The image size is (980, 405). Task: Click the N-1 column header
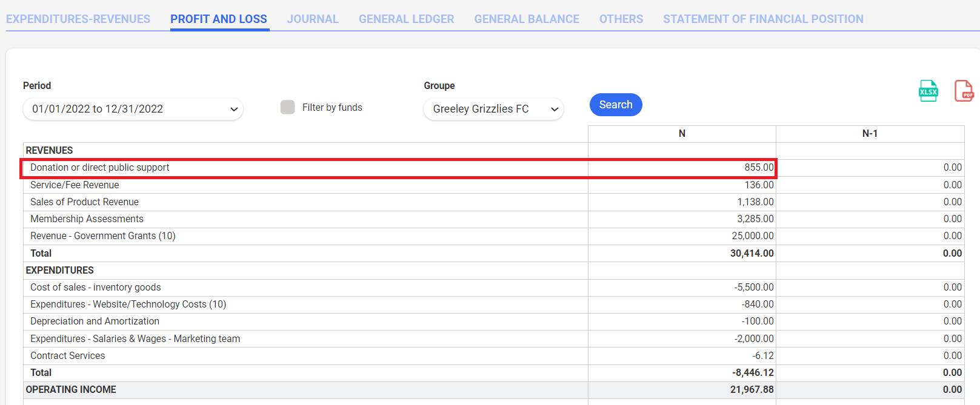click(870, 134)
